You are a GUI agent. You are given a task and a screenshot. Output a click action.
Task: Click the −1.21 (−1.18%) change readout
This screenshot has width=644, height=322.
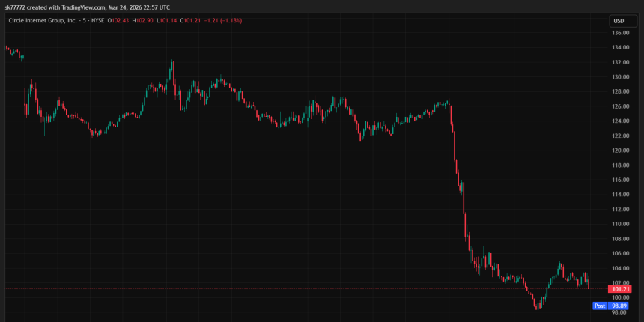click(x=223, y=21)
